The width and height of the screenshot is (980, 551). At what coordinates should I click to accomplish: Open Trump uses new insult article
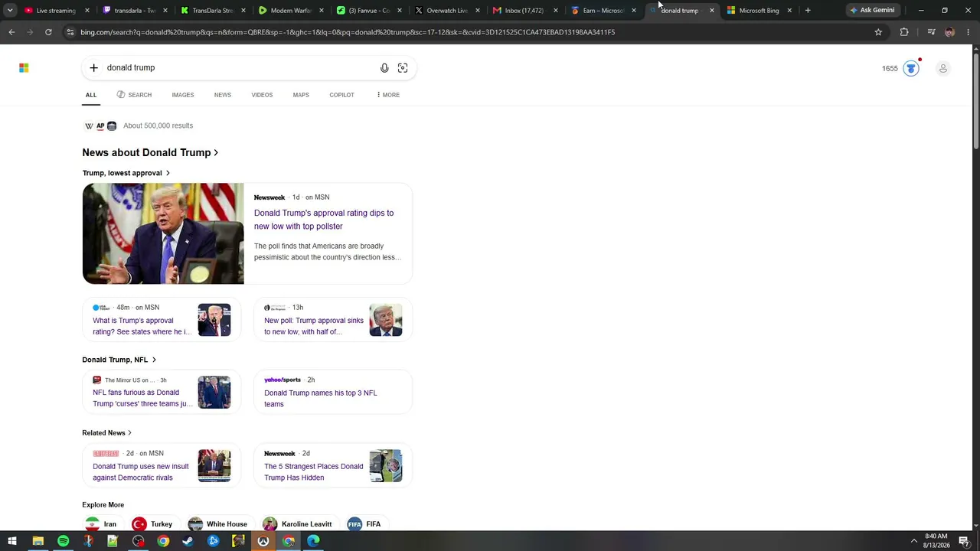(x=141, y=471)
